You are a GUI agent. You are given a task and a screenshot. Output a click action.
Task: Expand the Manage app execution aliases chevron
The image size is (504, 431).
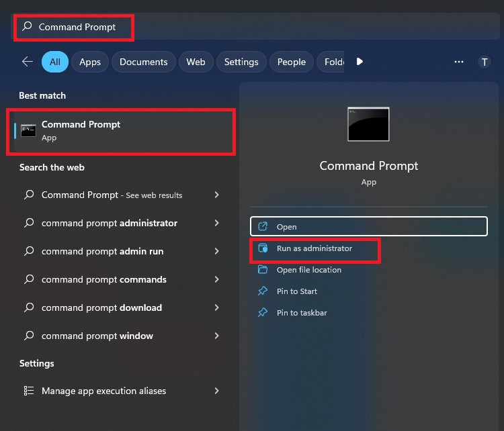pos(216,391)
